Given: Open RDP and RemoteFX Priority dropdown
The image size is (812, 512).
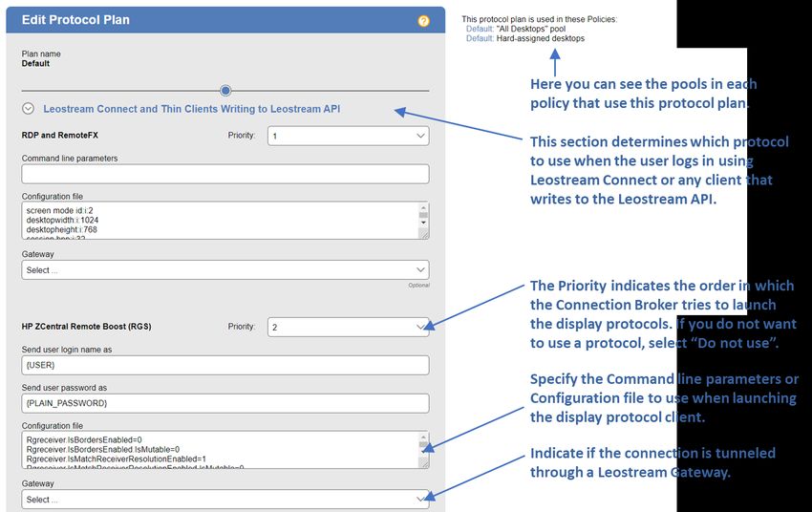Looking at the screenshot, I should (x=348, y=137).
